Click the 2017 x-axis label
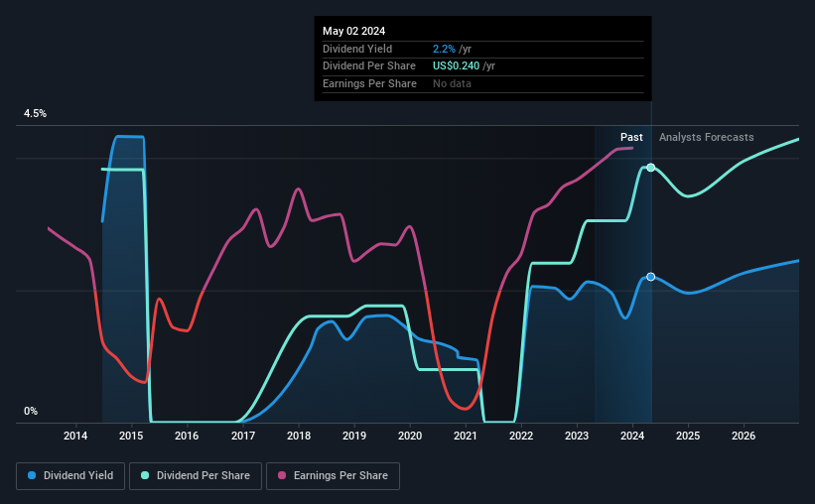Screen dimensions: 815x504 click(243, 436)
